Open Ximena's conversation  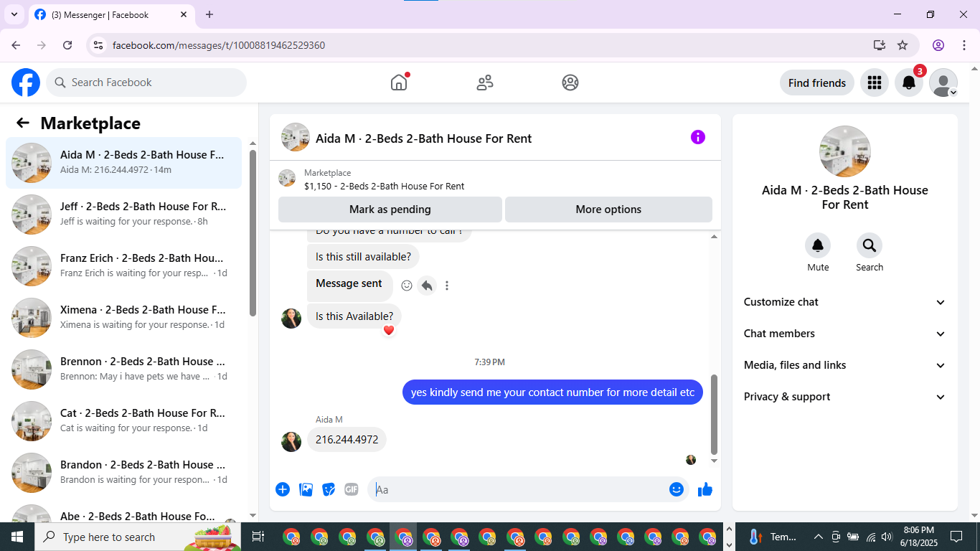tap(124, 318)
